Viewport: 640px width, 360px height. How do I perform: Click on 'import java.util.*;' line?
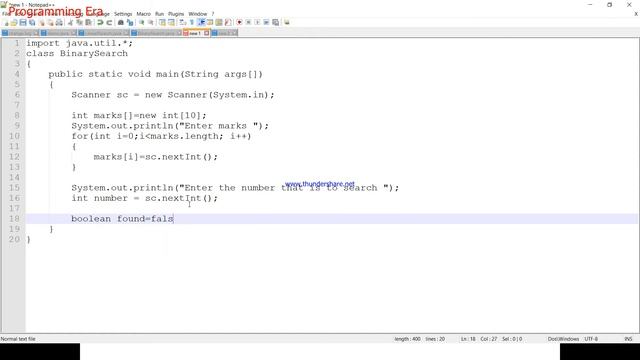tap(80, 43)
